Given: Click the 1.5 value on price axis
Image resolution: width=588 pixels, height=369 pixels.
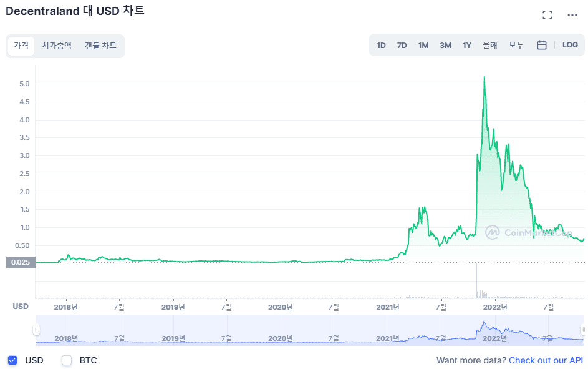Looking at the screenshot, I should [x=25, y=209].
